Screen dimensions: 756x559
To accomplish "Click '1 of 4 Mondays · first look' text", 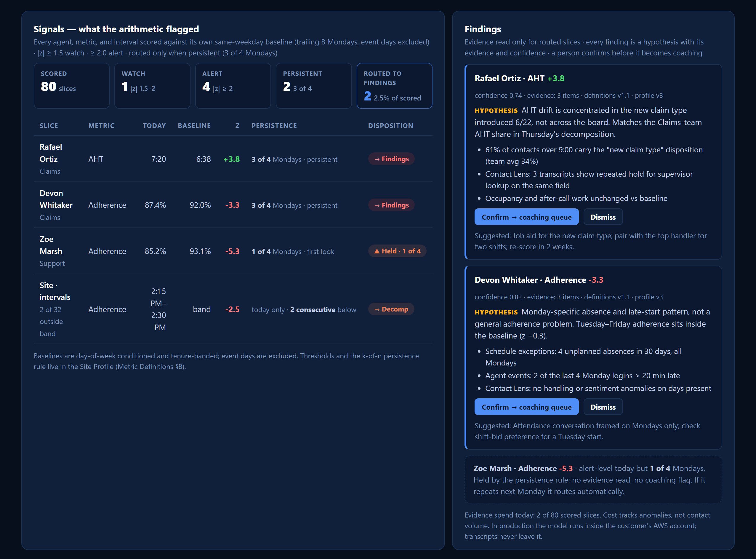I will [293, 251].
